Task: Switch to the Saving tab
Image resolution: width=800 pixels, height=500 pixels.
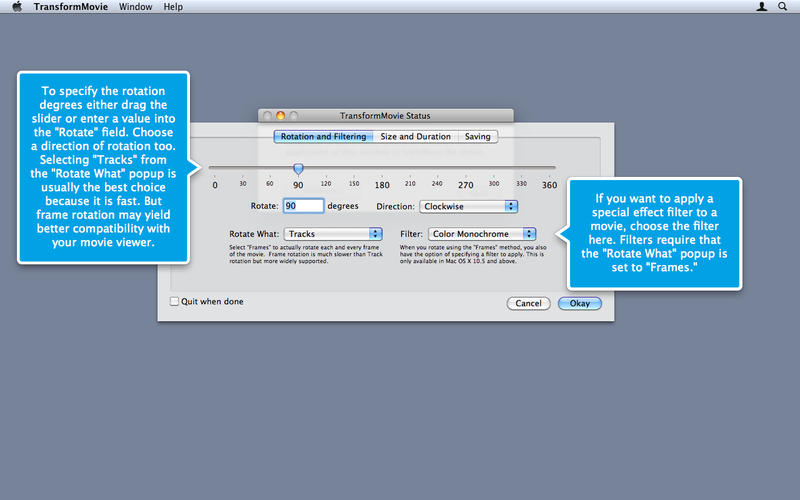Action: point(478,136)
